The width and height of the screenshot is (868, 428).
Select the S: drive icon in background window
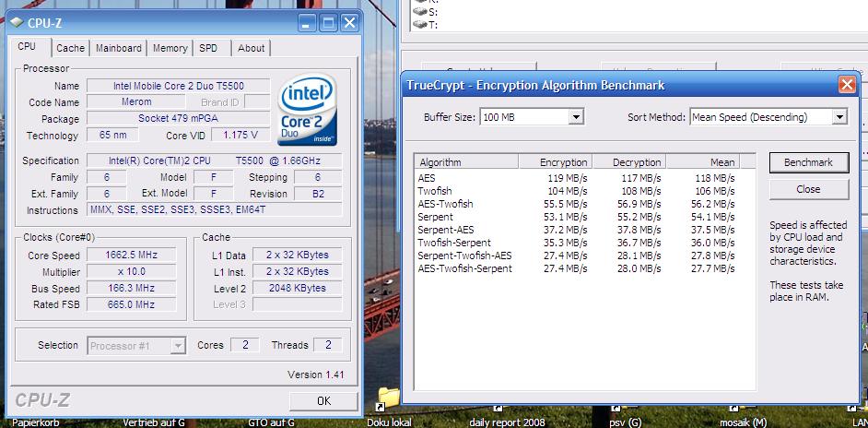tap(419, 11)
